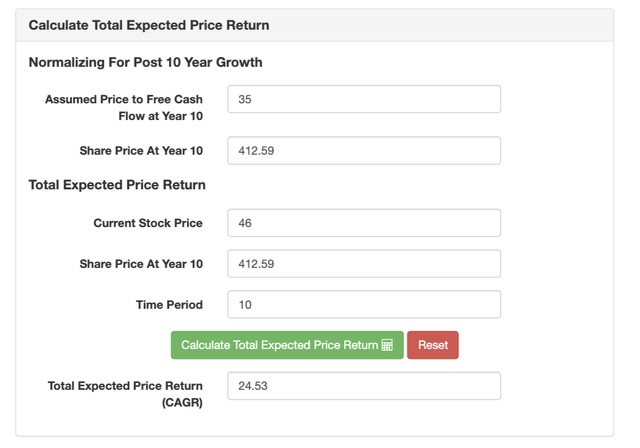Click the value 24.53 in the CAGR field

pyautogui.click(x=253, y=386)
